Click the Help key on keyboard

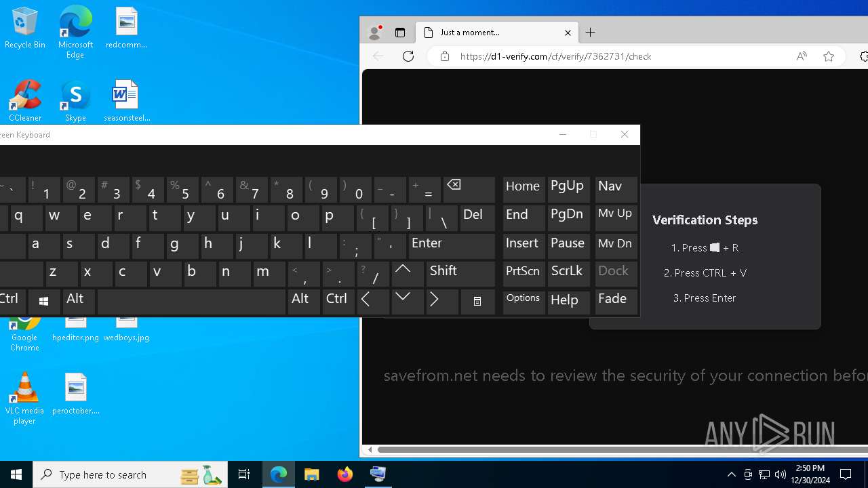[568, 302]
